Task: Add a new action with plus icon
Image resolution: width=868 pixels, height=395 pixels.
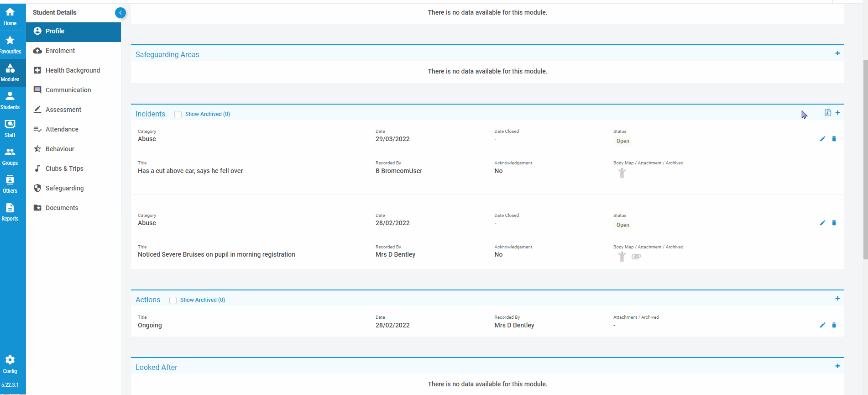Action: [x=837, y=299]
